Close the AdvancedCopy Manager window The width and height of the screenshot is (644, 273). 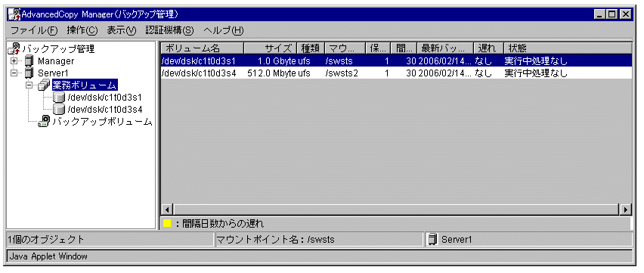[625, 14]
